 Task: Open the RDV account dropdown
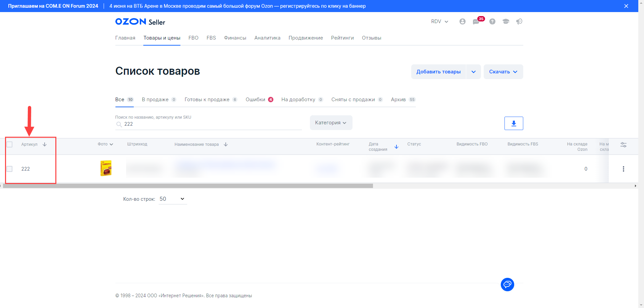point(439,21)
